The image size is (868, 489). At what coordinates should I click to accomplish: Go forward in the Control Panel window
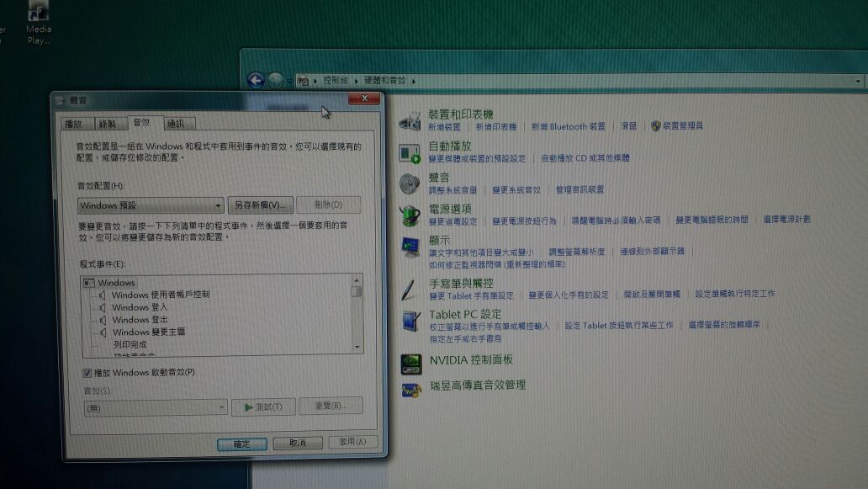(276, 81)
